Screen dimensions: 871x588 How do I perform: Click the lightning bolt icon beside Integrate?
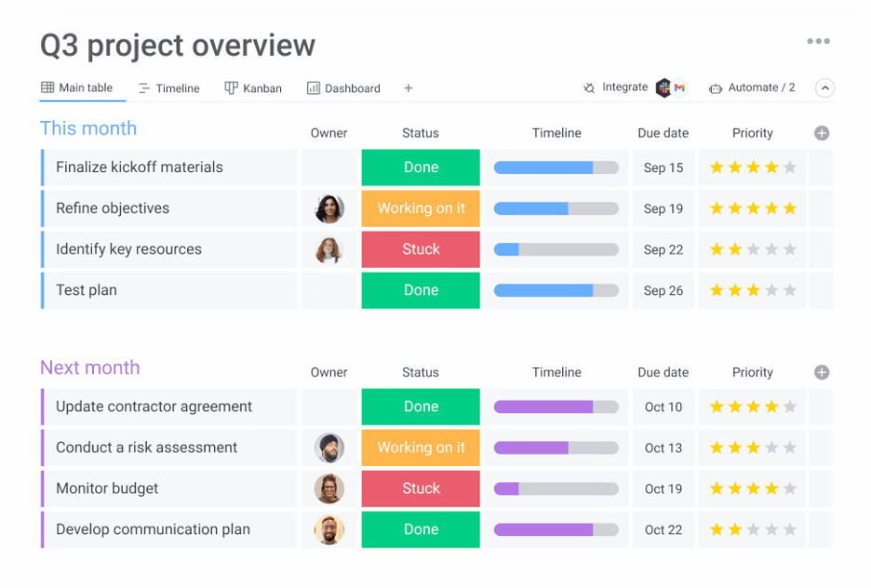tap(588, 87)
